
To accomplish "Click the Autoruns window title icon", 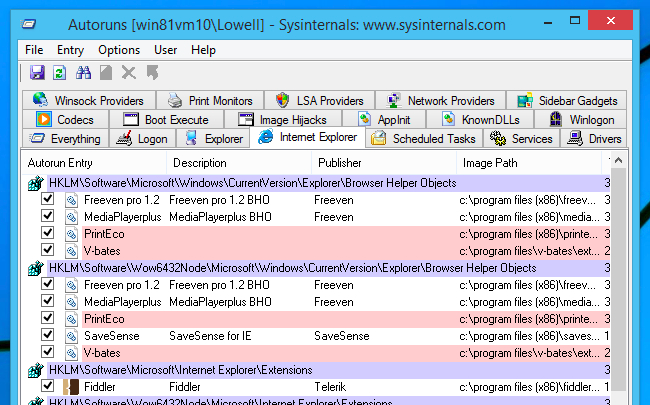I will [29, 24].
